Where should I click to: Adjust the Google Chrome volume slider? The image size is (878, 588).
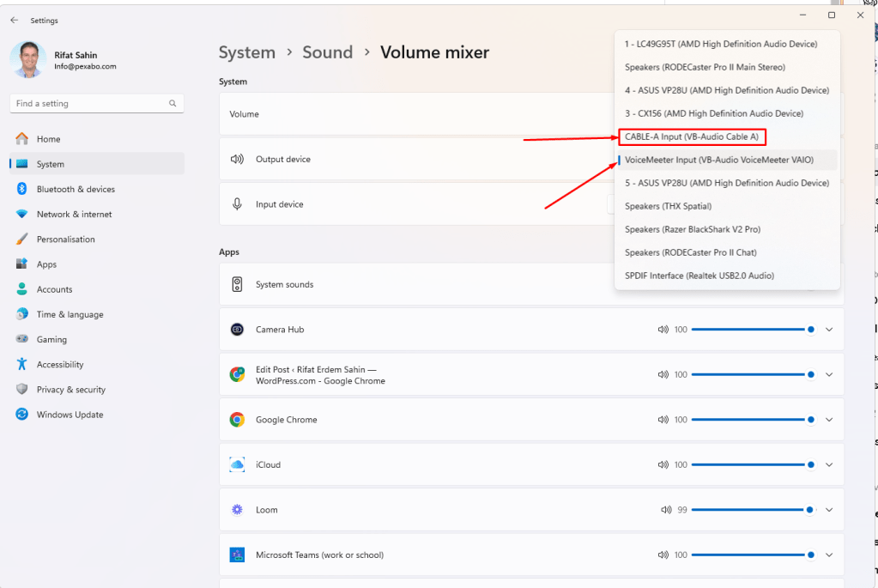pyautogui.click(x=753, y=420)
